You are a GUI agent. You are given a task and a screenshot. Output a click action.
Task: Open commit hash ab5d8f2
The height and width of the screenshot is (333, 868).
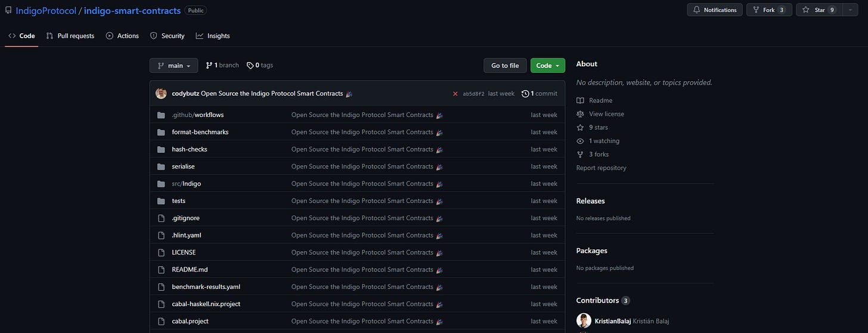(473, 94)
